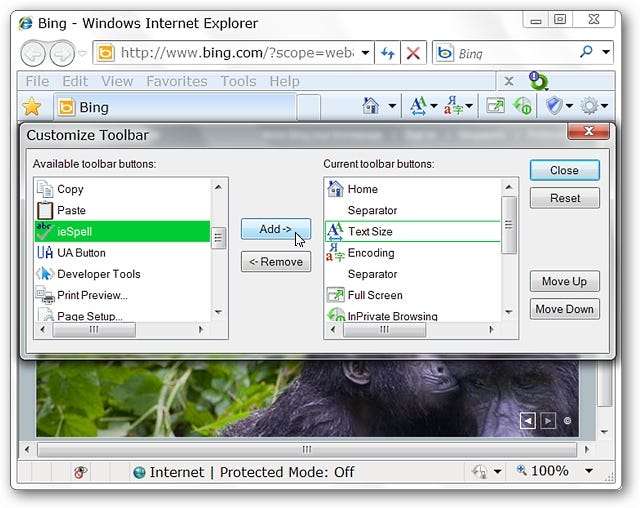Select Copy in available buttons list
640x508 pixels.
[122, 189]
